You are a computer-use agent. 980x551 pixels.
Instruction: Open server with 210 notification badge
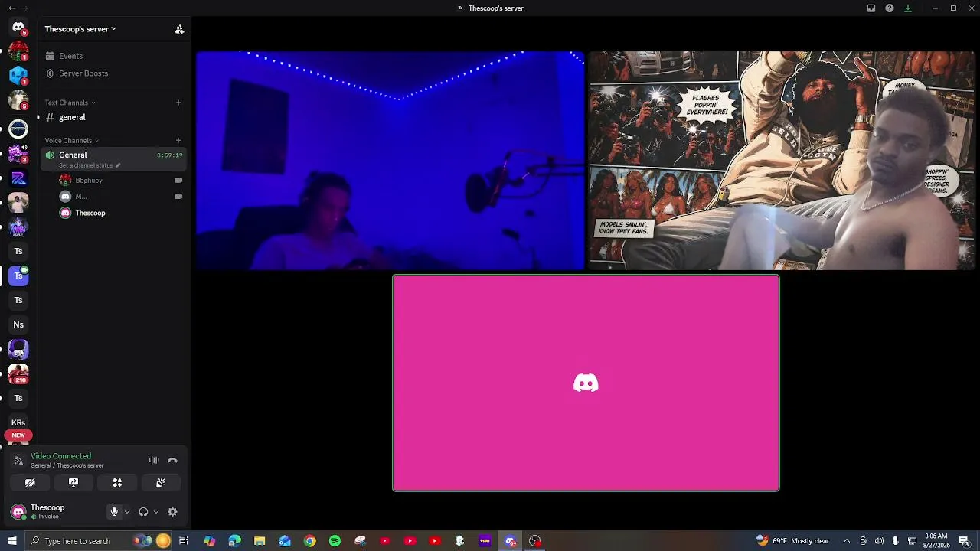point(18,373)
